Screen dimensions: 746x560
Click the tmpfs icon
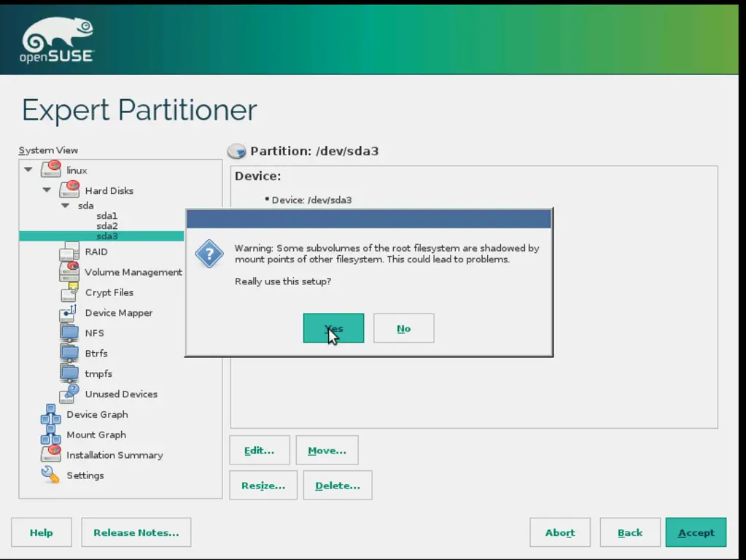tap(69, 373)
